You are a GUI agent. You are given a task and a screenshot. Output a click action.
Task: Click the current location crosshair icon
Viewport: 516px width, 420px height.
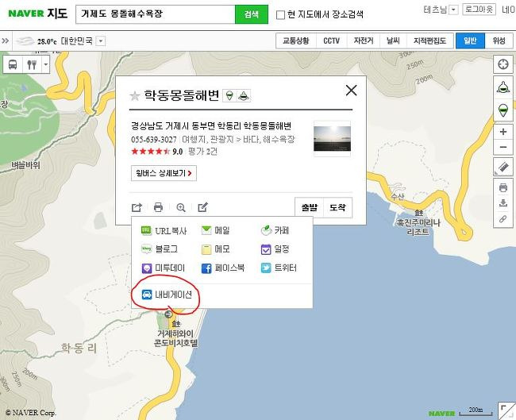[503, 64]
